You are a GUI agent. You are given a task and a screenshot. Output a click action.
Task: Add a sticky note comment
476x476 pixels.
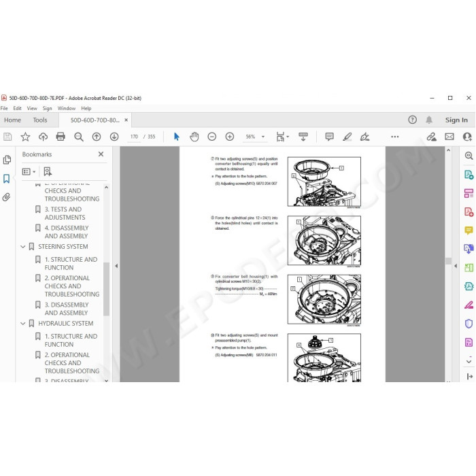(329, 137)
